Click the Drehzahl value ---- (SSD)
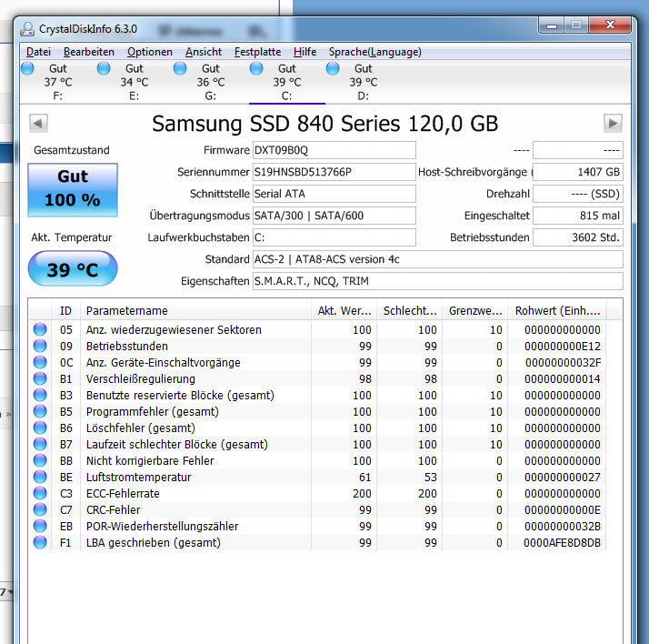The width and height of the screenshot is (649, 644). [578, 194]
